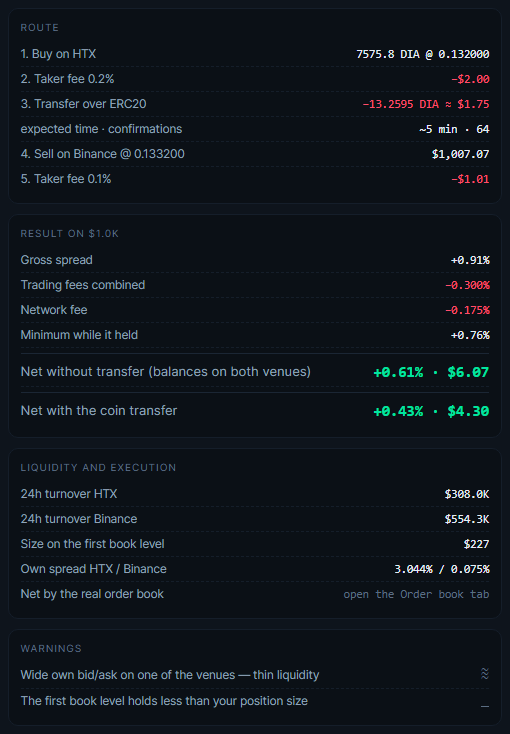Click the 'open the Order book tab' hint
Viewport: 510px width, 734px height.
pos(416,594)
